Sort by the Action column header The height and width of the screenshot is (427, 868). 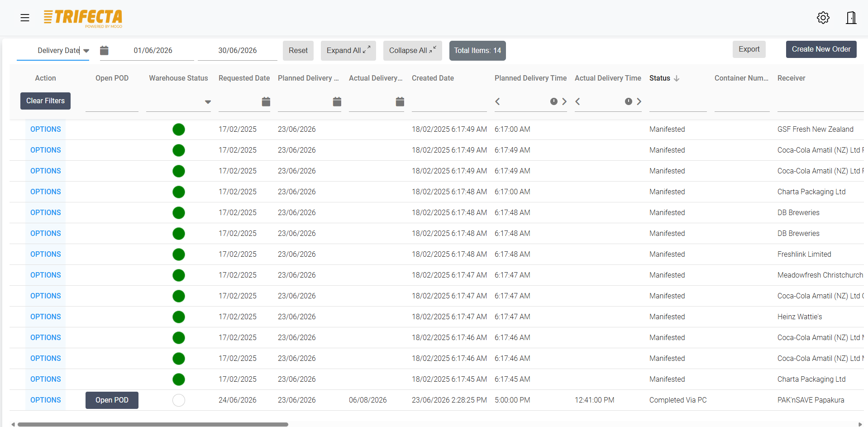coord(46,78)
